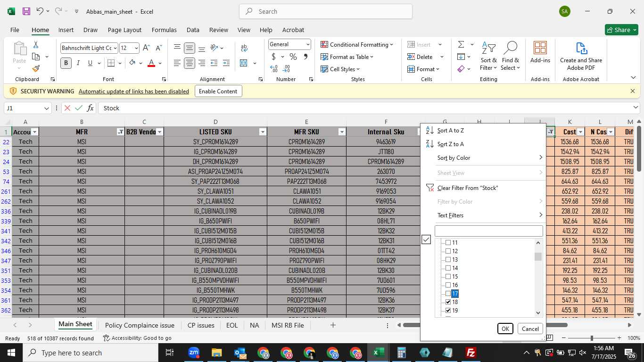Check the 16 filter checkbox
The image size is (644, 362).
point(448,285)
